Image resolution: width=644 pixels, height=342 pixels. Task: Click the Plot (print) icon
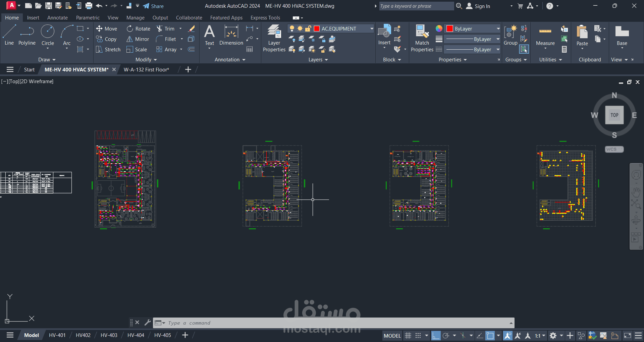pos(89,6)
